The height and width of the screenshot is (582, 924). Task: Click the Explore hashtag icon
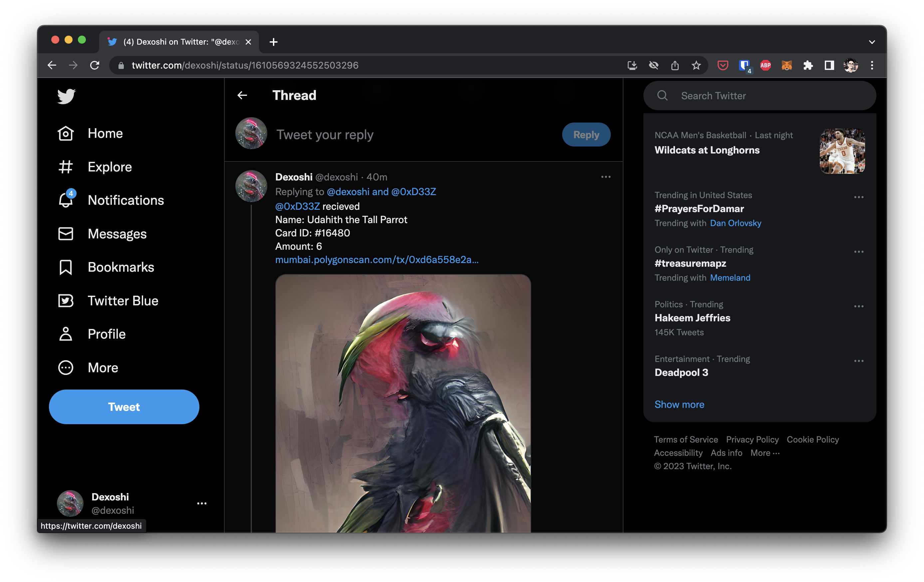point(66,167)
